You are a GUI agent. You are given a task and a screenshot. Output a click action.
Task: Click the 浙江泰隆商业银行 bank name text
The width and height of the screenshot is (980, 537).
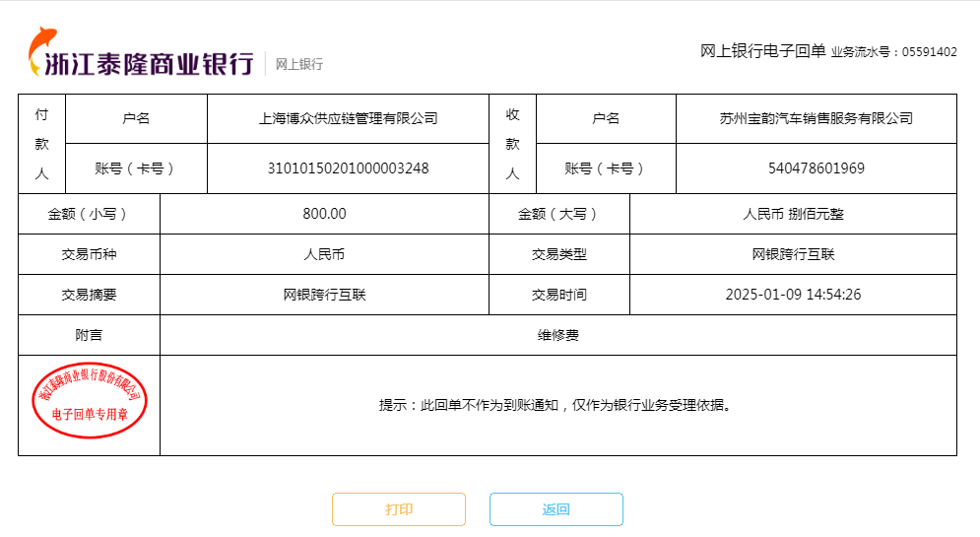pyautogui.click(x=149, y=64)
